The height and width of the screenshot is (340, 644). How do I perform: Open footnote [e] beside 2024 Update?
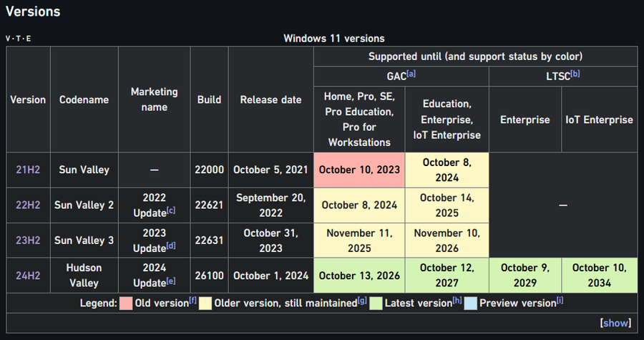click(171, 281)
